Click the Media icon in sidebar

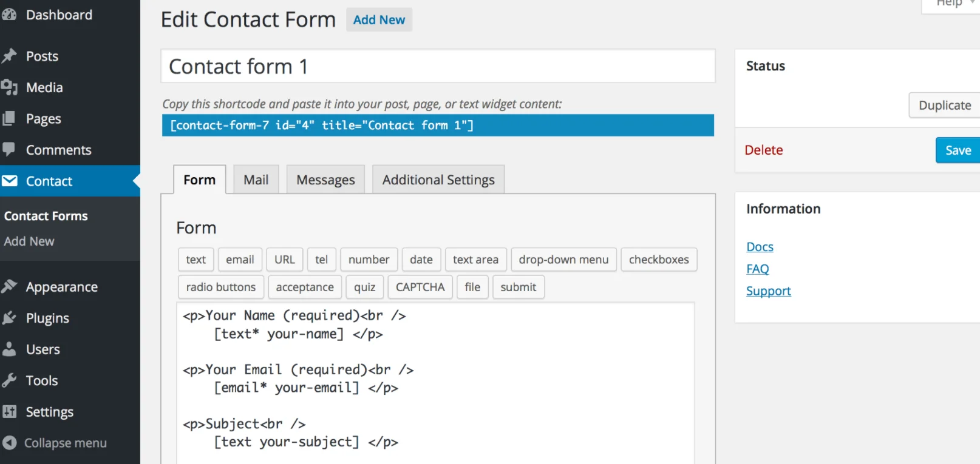point(9,87)
